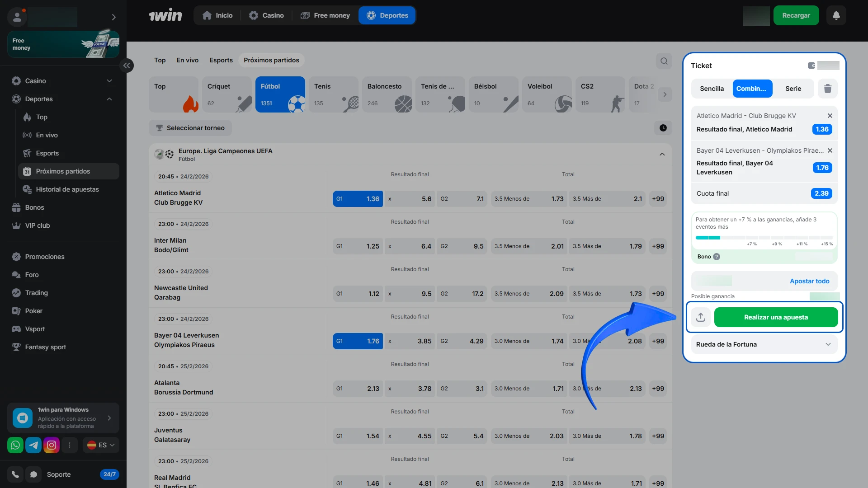
Task: Select Inter Milan G1 1.25 odds
Action: tap(358, 246)
